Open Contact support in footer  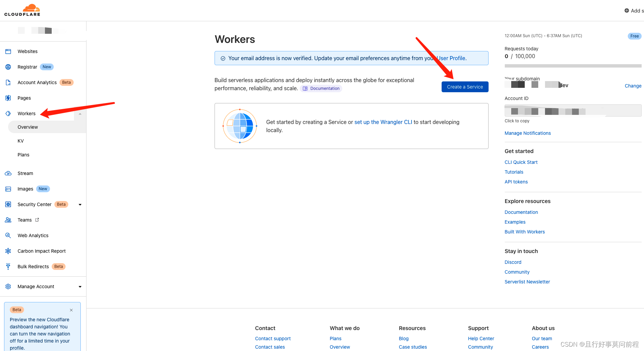273,339
